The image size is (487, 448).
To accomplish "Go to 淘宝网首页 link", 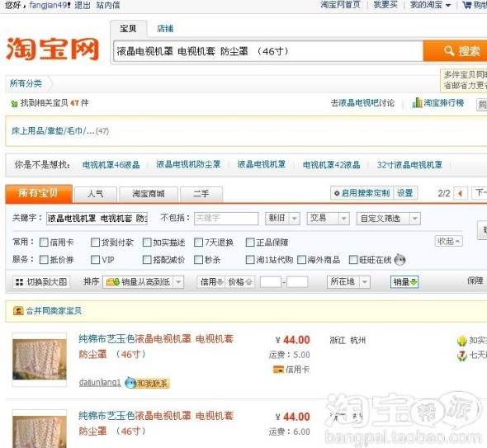I will (340, 5).
